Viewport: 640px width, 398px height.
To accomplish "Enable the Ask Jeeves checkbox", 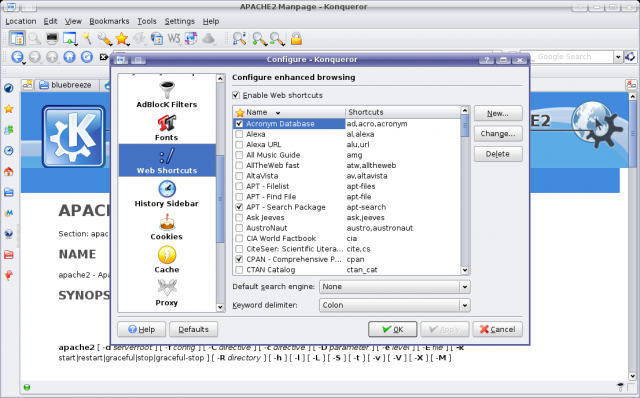I will pos(239,218).
